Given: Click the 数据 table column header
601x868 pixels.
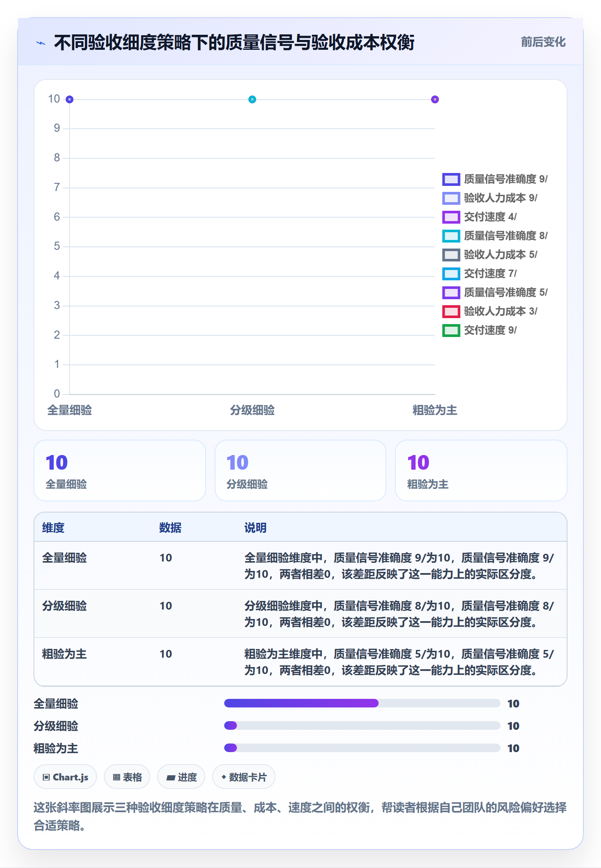Looking at the screenshot, I should pyautogui.click(x=170, y=528).
